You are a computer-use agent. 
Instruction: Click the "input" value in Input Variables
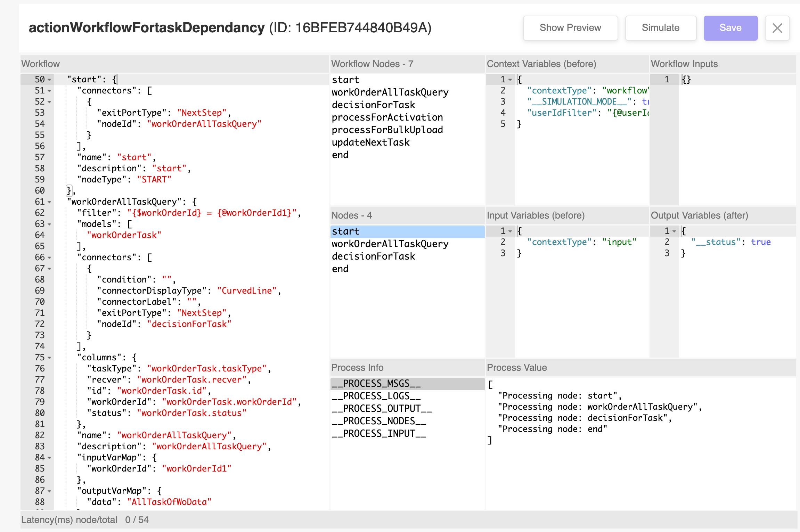[x=619, y=242]
